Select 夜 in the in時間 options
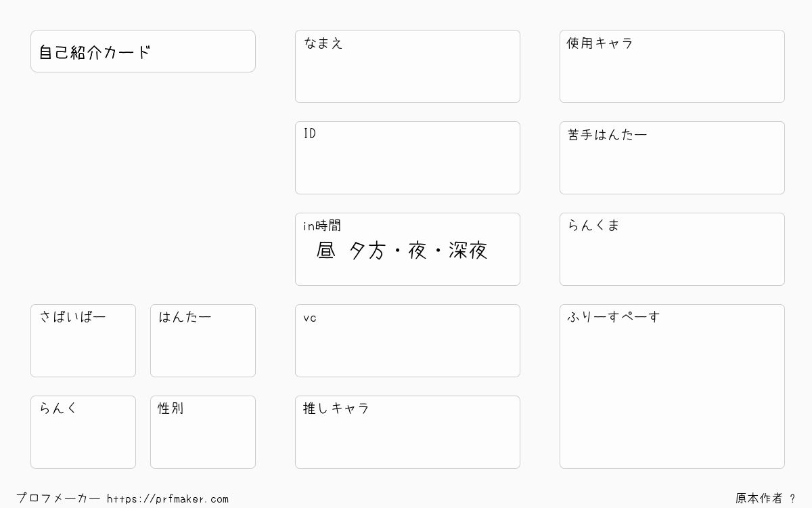812x508 pixels. [418, 251]
